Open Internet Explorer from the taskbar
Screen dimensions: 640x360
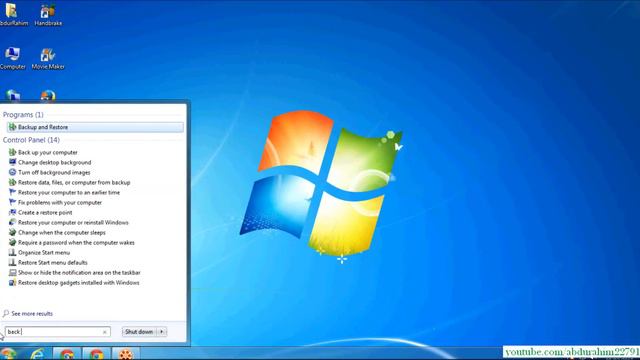tap(38, 353)
